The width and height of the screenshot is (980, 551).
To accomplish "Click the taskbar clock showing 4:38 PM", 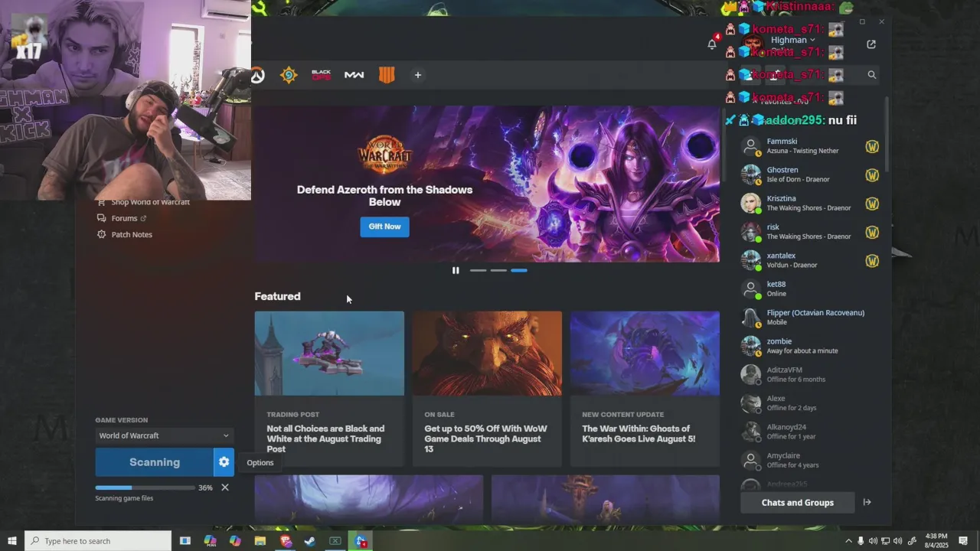I will tap(936, 541).
